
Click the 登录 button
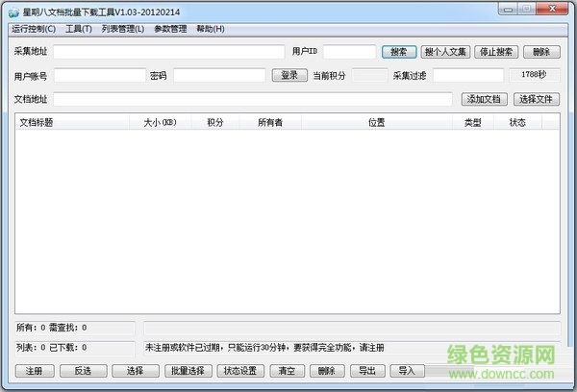click(289, 75)
